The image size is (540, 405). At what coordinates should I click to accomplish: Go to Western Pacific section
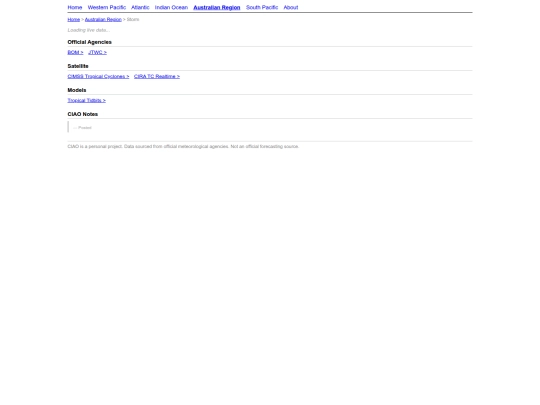coord(107,7)
